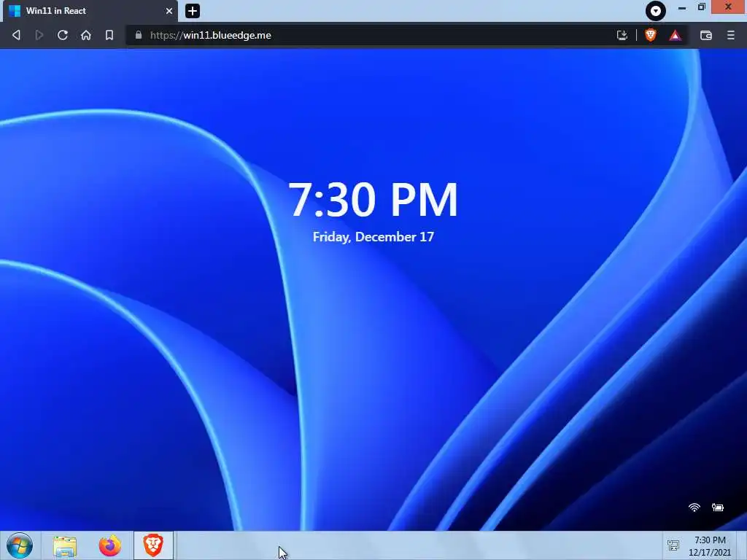Close the Win11 in React tab
747x560 pixels.
pos(169,11)
